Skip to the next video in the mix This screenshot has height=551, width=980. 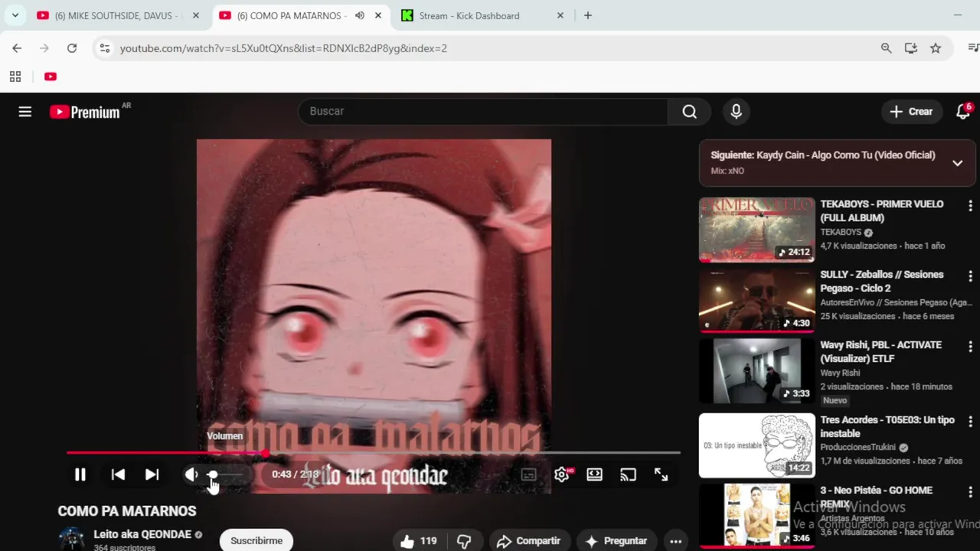(152, 474)
